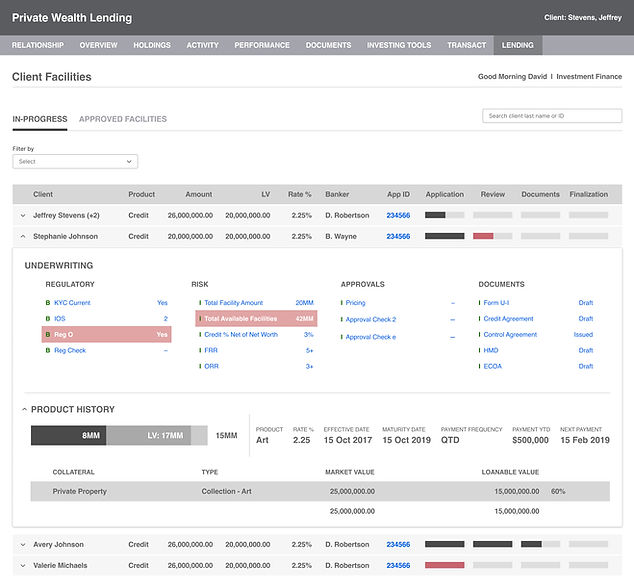Open App ID link for Valerie Michaels
The width and height of the screenshot is (634, 586).
click(x=398, y=566)
